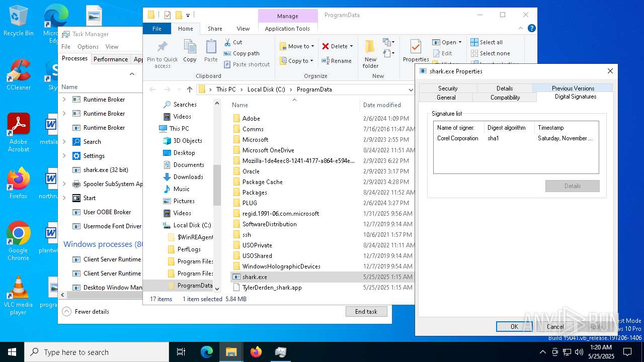The height and width of the screenshot is (362, 644).
Task: Click End task in Task Manager
Action: (366, 312)
